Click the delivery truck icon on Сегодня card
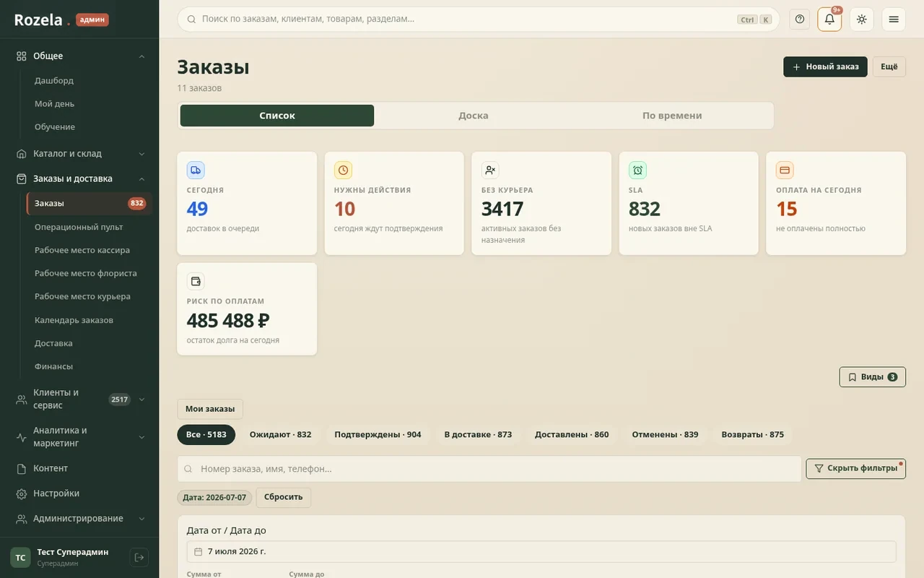The height and width of the screenshot is (578, 924). (196, 171)
